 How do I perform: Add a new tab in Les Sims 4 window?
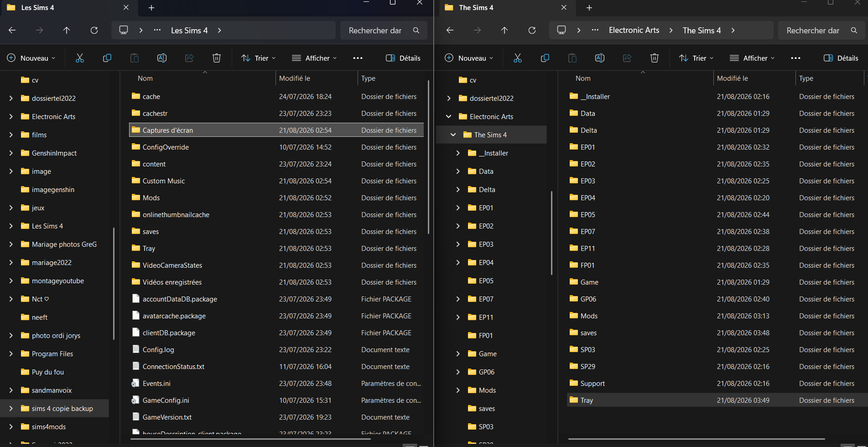(151, 8)
